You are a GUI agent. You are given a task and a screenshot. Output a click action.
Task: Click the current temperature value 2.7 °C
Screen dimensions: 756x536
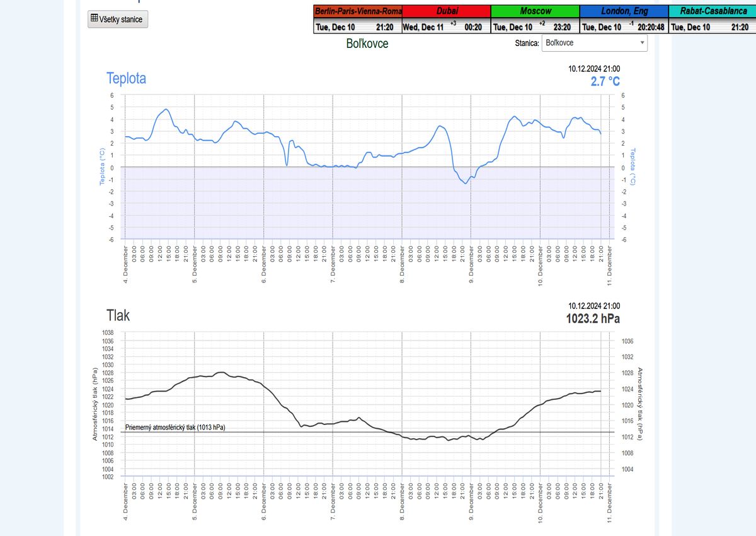click(x=605, y=81)
